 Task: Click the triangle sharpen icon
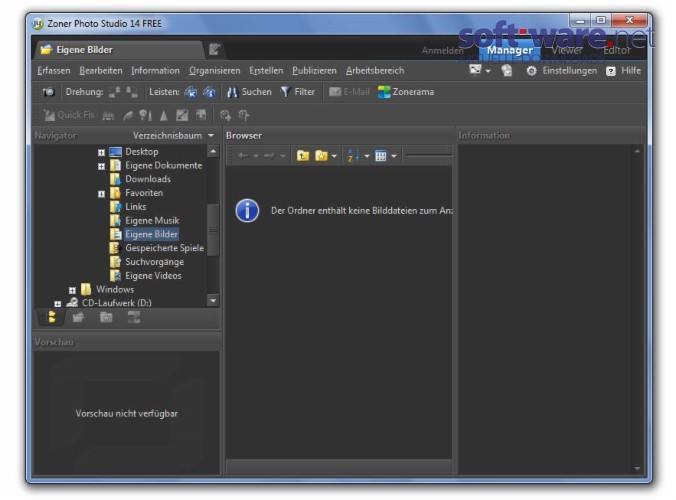[x=164, y=116]
